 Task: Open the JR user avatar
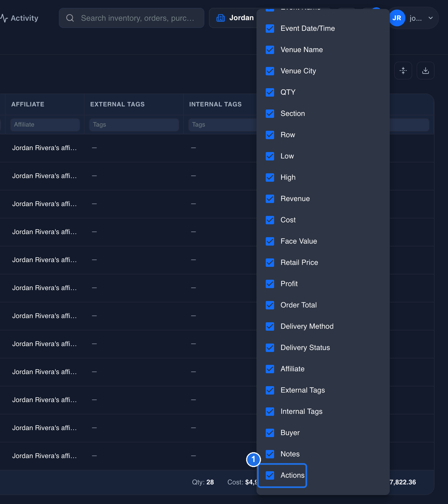397,18
